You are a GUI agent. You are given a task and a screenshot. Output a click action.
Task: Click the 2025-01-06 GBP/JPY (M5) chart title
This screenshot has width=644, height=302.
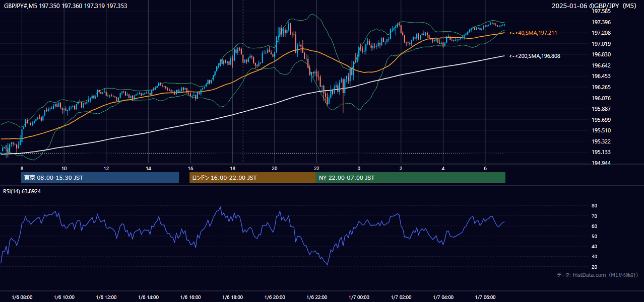595,6
